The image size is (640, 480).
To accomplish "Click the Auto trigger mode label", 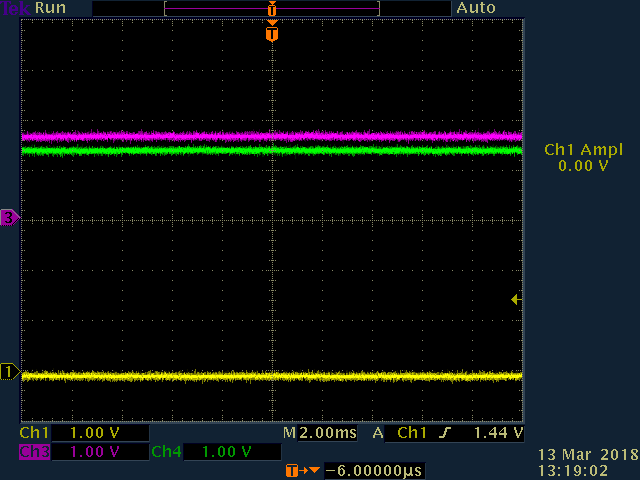I will click(x=476, y=8).
